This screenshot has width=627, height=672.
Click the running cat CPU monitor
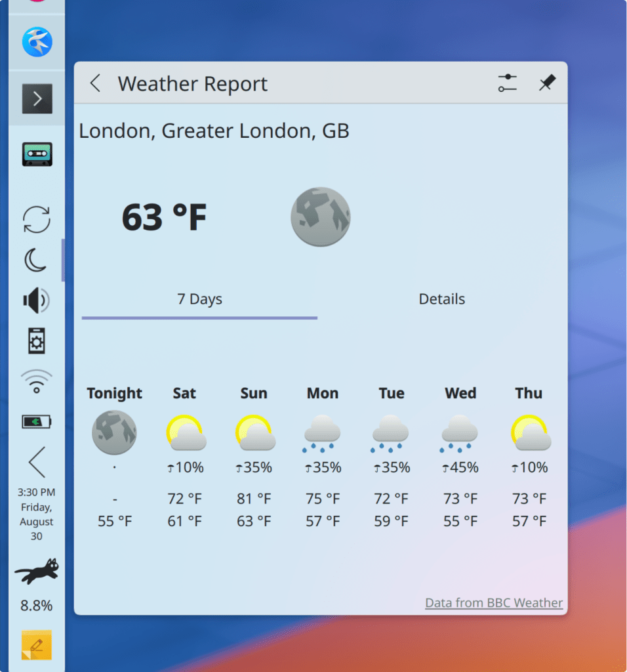37,572
